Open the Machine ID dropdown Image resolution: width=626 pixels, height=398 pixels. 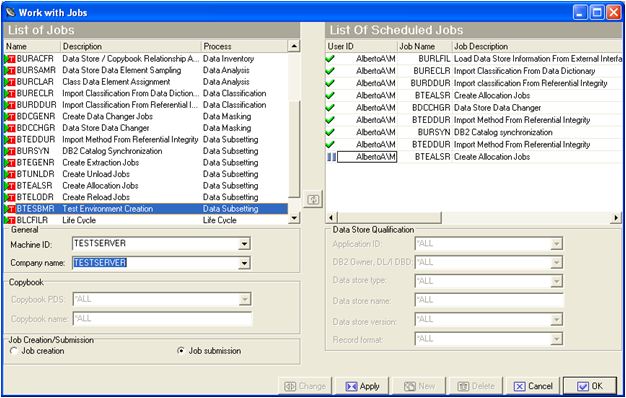244,244
